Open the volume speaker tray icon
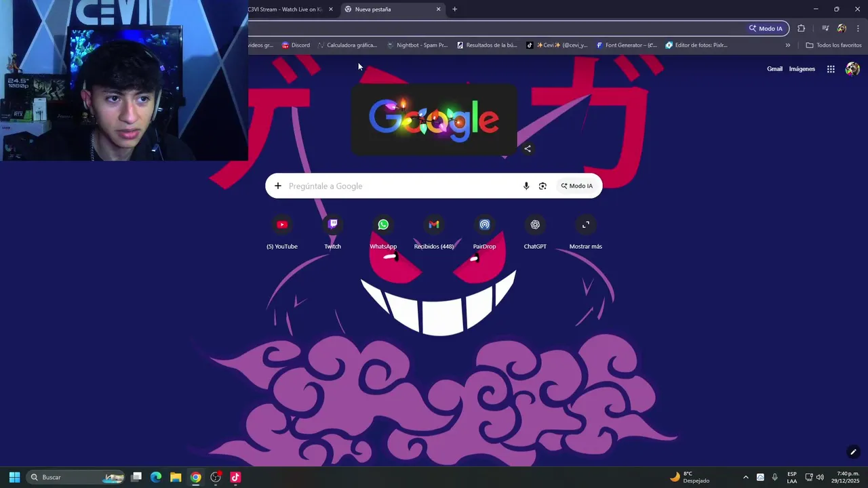Viewport: 868px width, 488px height. coord(820,477)
